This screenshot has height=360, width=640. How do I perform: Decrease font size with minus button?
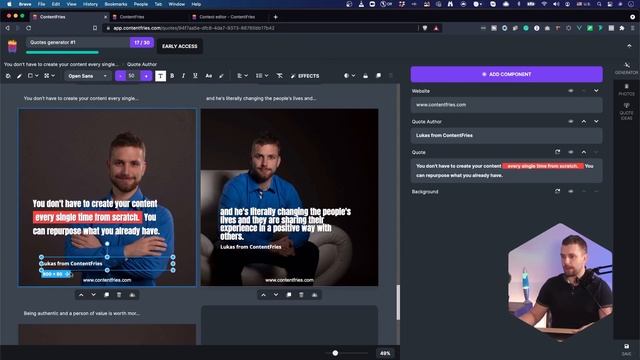pos(120,76)
